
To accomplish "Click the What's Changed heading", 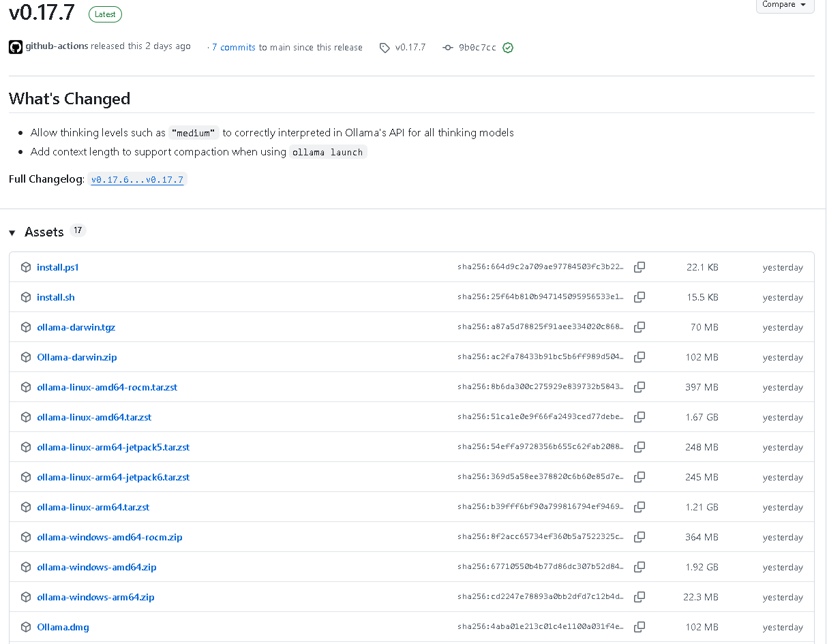I will tap(70, 99).
